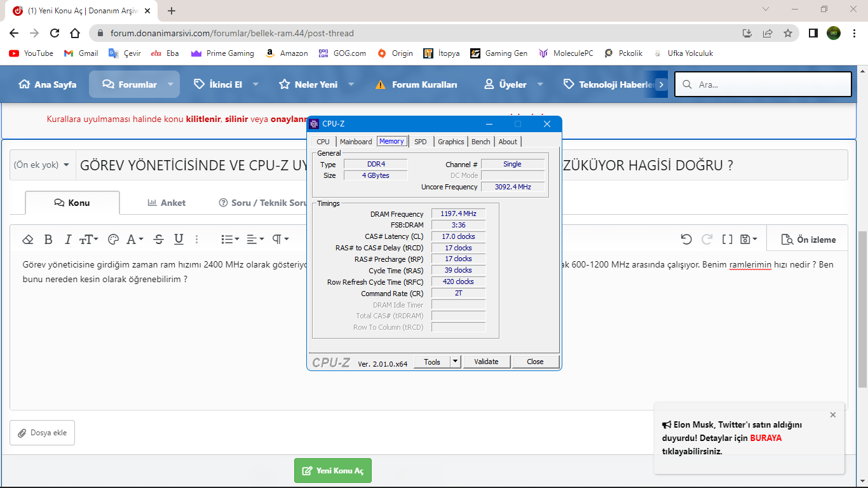Click the forum search field Ara...

coord(763,84)
